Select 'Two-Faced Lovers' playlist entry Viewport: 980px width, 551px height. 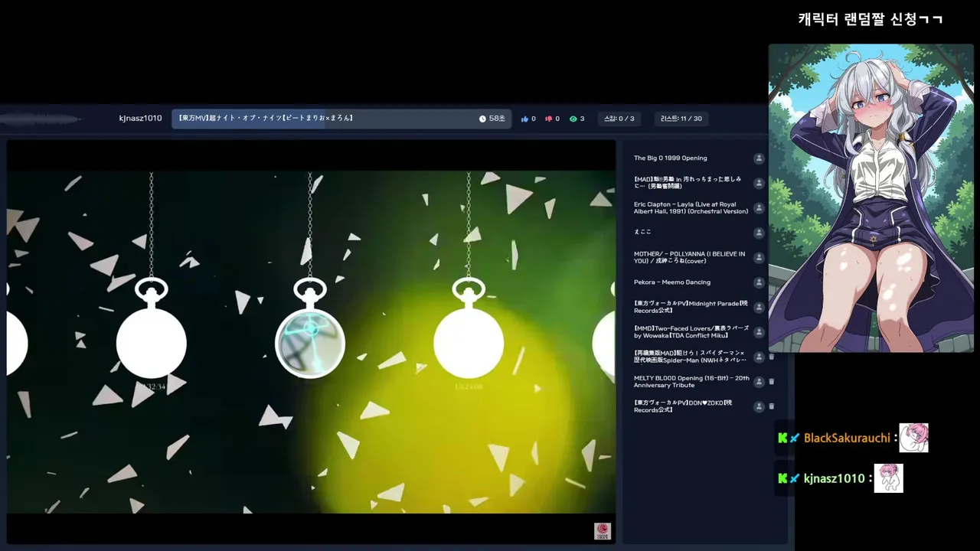[691, 332]
